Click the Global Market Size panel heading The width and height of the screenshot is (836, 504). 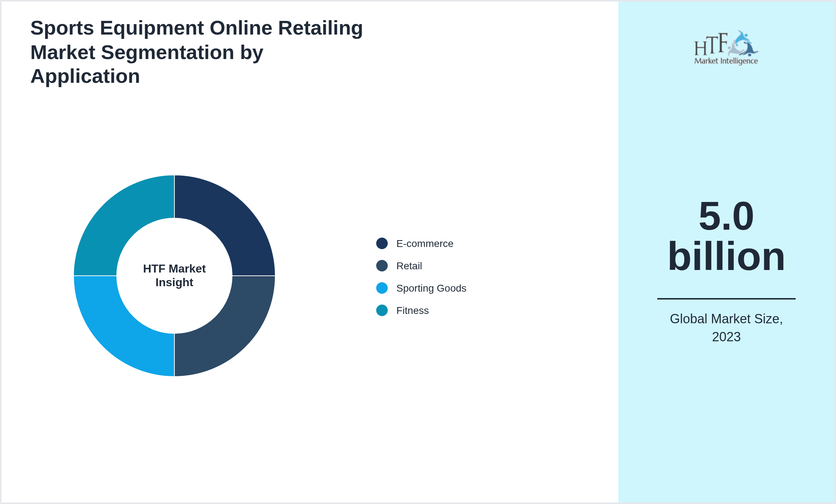click(x=726, y=328)
